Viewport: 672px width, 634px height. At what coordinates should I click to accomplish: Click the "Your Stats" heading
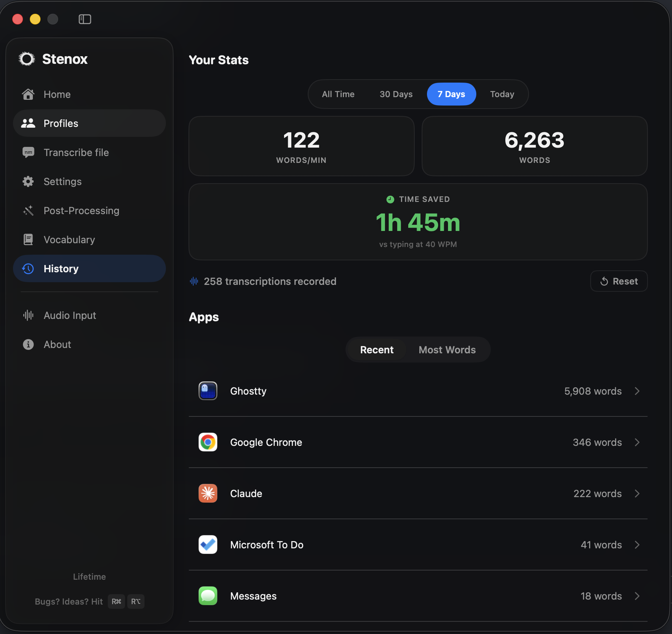pos(219,60)
